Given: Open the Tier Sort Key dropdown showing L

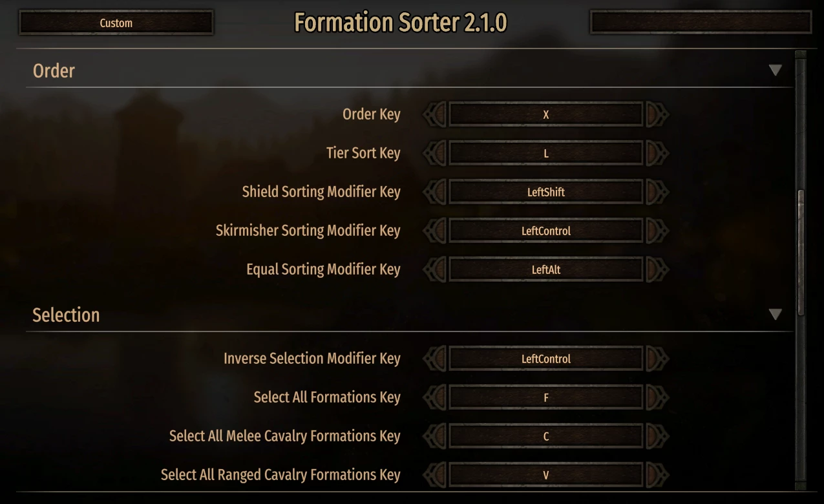Looking at the screenshot, I should click(x=546, y=154).
